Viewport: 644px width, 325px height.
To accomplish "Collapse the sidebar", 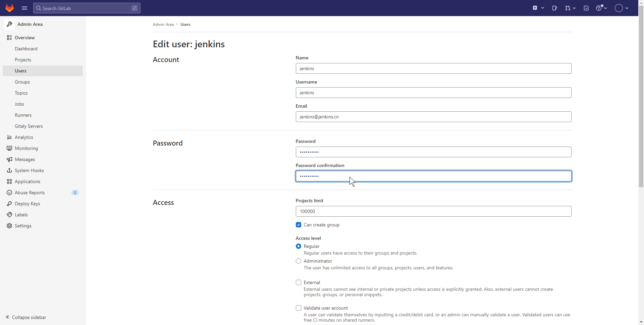I will click(26, 317).
